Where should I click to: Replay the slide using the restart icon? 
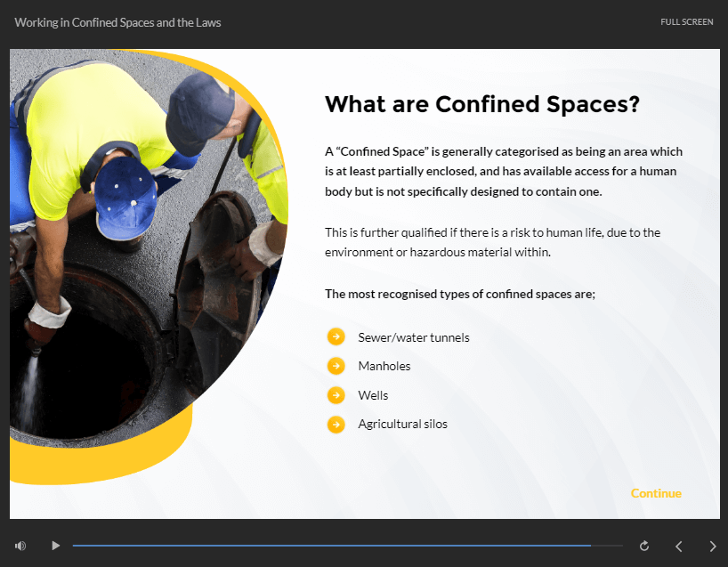643,545
